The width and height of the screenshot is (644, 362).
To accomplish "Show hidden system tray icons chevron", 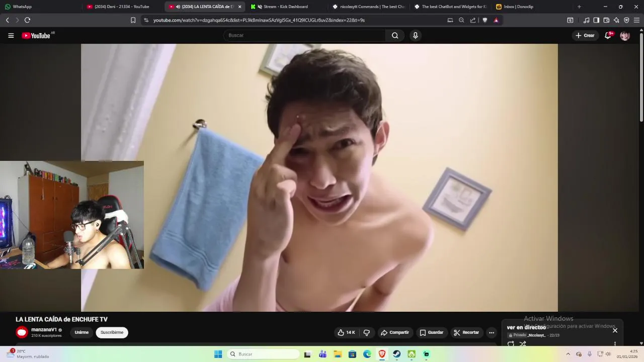I will click(568, 354).
